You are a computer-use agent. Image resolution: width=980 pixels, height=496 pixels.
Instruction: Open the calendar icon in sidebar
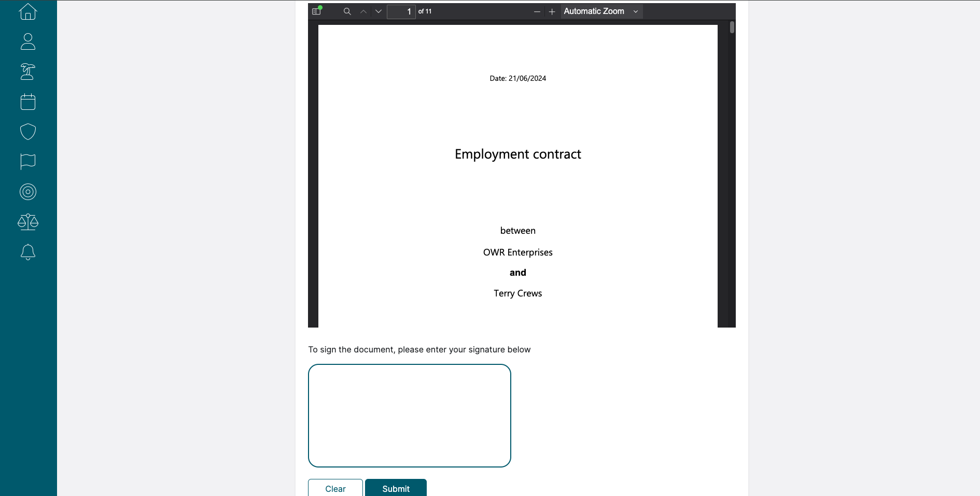point(28,102)
